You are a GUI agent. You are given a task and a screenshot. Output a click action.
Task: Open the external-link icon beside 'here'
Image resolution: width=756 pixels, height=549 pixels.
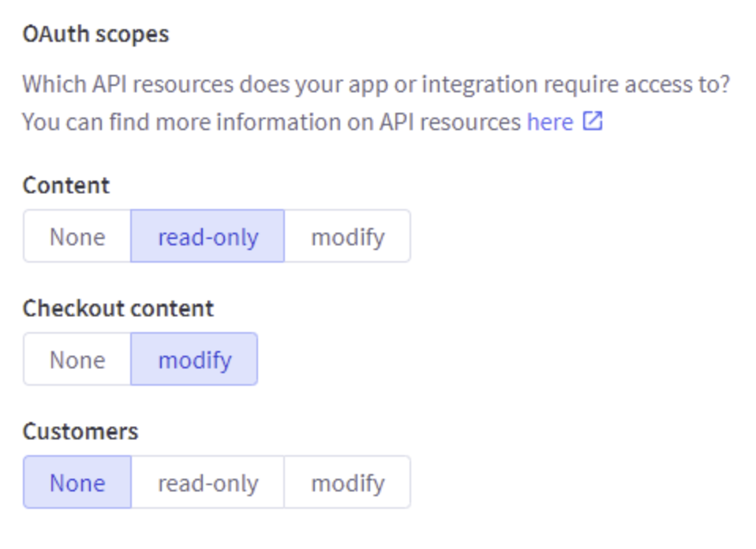click(593, 121)
